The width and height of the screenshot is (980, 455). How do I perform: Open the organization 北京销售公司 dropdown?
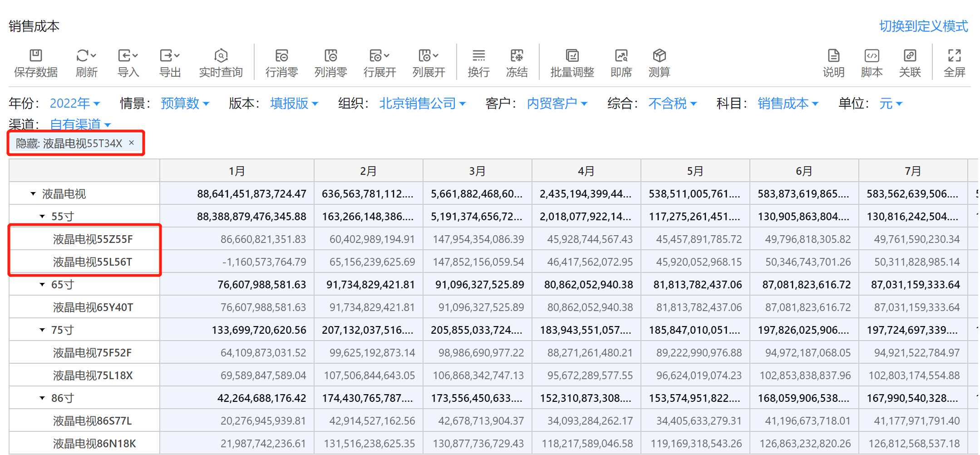[422, 104]
